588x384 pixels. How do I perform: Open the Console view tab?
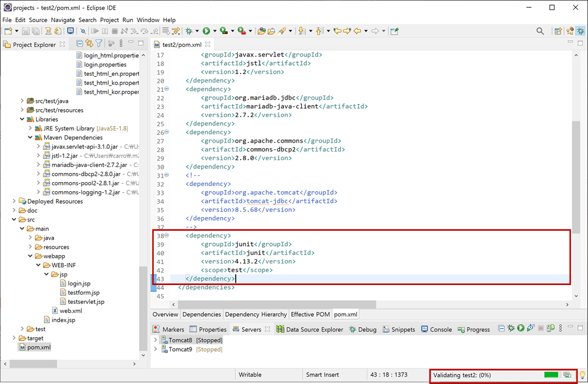[436, 329]
